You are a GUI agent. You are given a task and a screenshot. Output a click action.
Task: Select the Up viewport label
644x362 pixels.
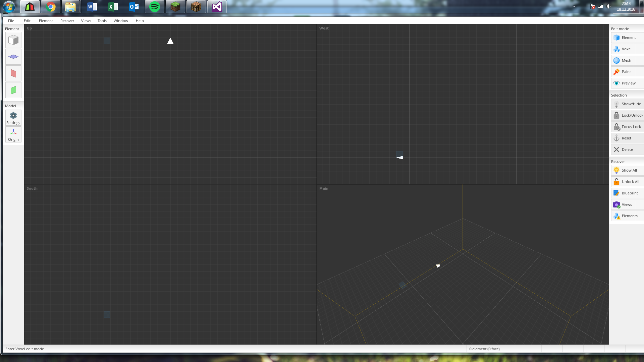29,28
